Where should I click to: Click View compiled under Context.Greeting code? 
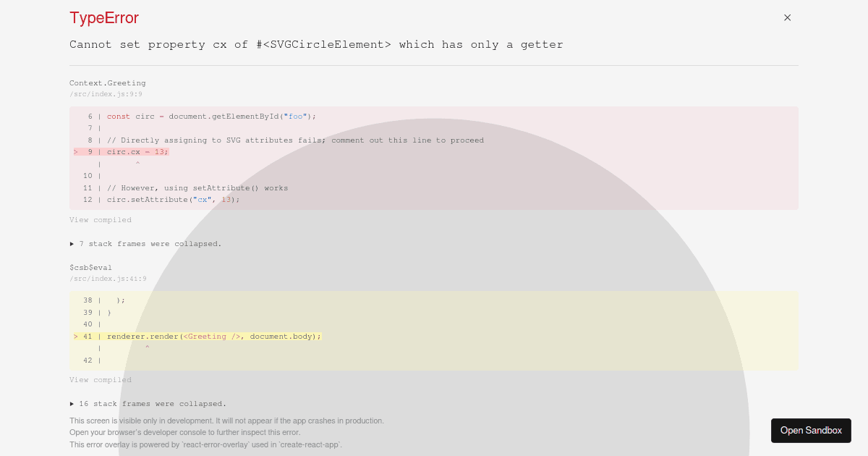coord(101,220)
